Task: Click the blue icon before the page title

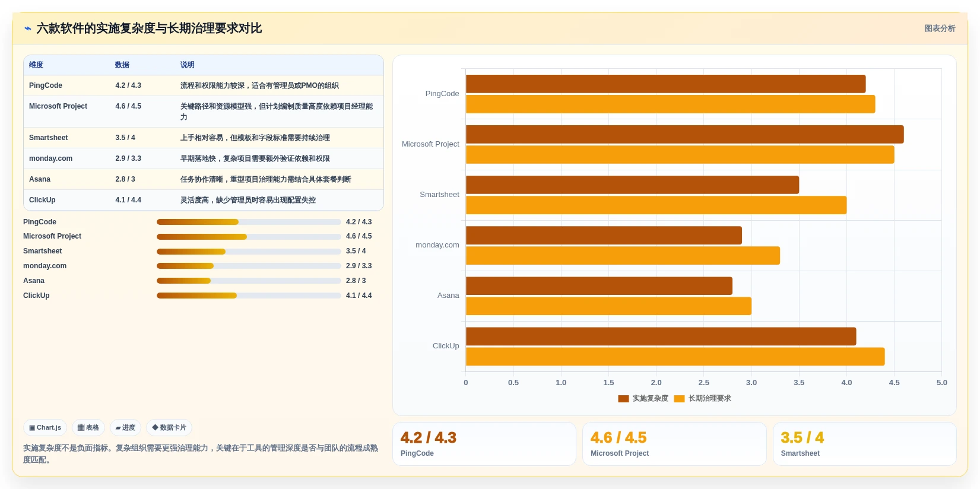Action: (x=28, y=28)
